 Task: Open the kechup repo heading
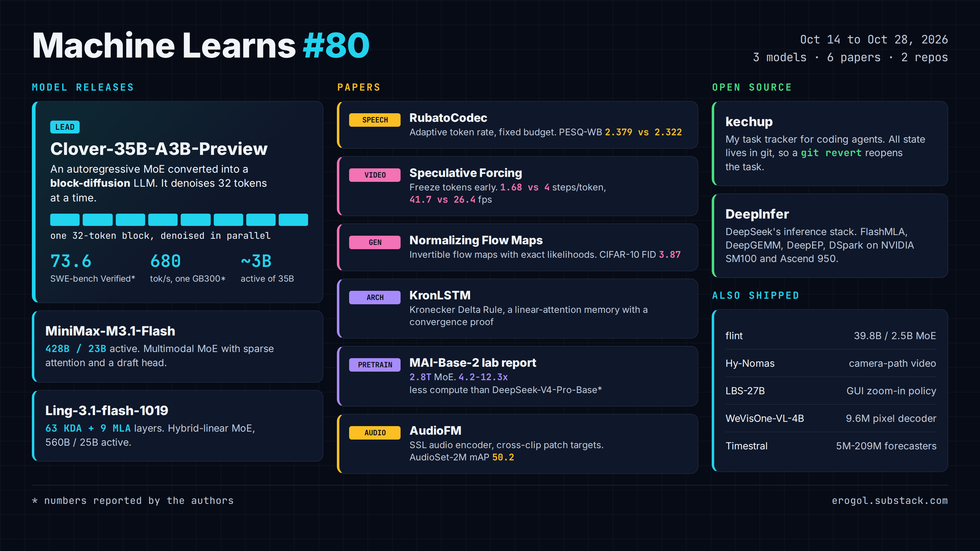click(749, 122)
